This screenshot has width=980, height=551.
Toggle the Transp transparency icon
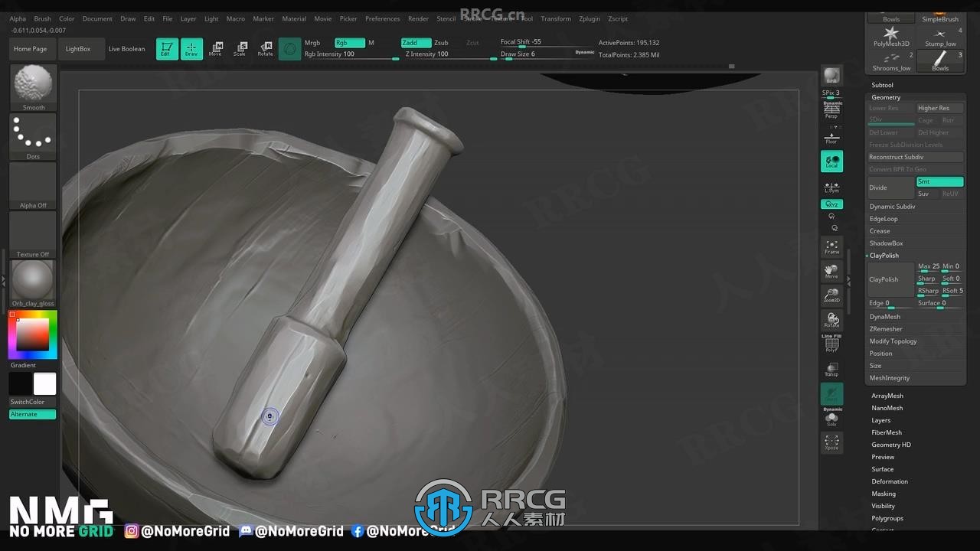pyautogui.click(x=831, y=369)
